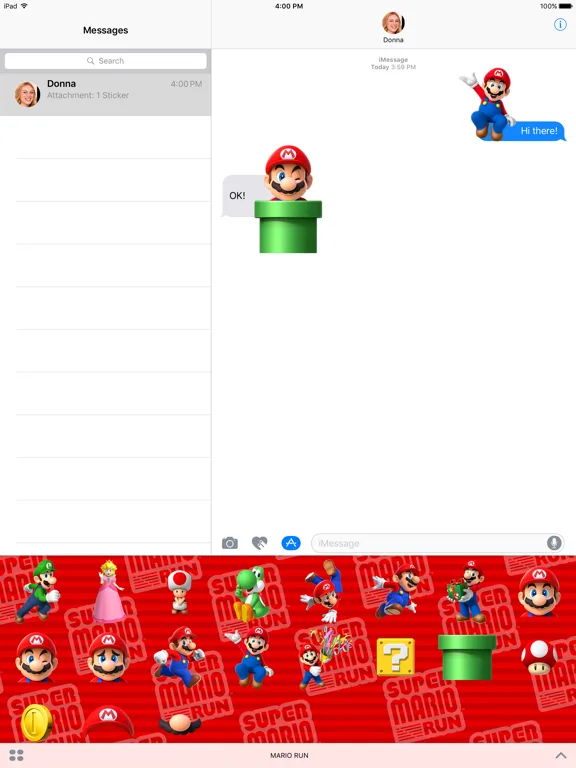Open the conversation info icon
576x768 pixels.
pyautogui.click(x=560, y=24)
